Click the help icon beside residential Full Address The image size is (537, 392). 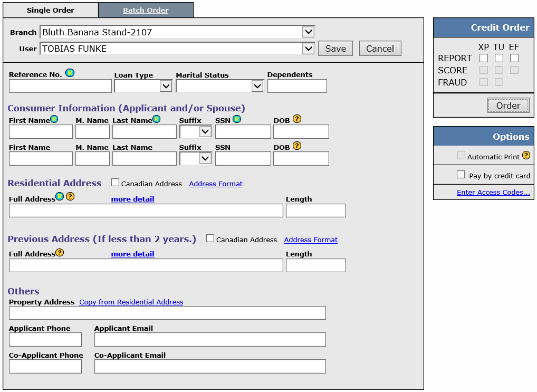69,197
